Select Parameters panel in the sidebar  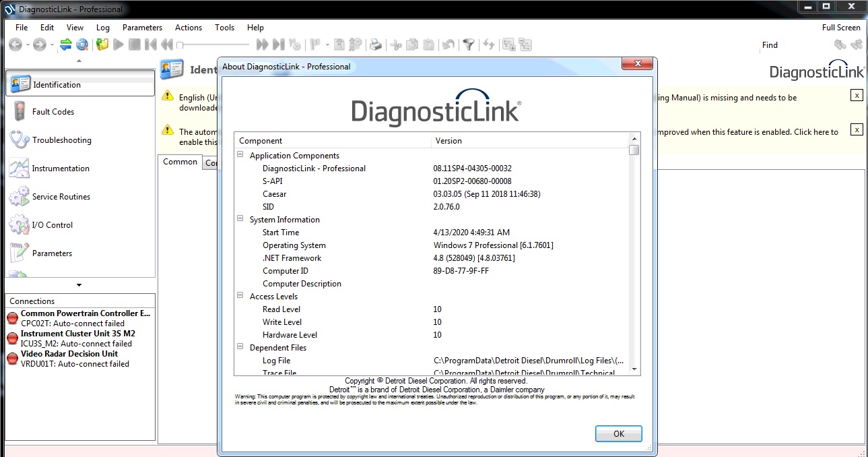[x=80, y=253]
